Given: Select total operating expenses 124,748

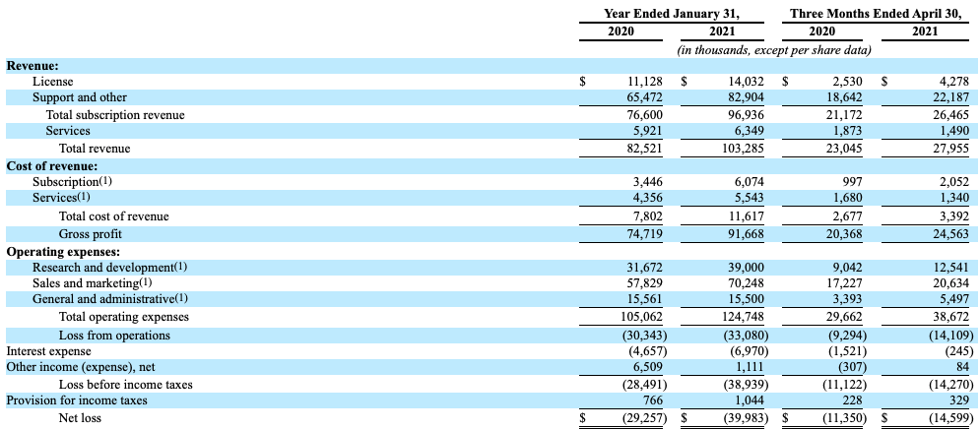Looking at the screenshot, I should click(744, 317).
